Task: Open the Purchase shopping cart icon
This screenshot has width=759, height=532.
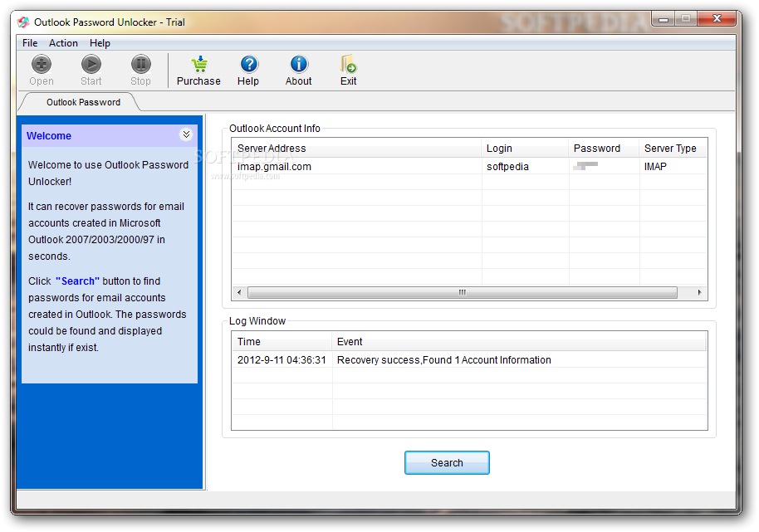Action: [199, 64]
